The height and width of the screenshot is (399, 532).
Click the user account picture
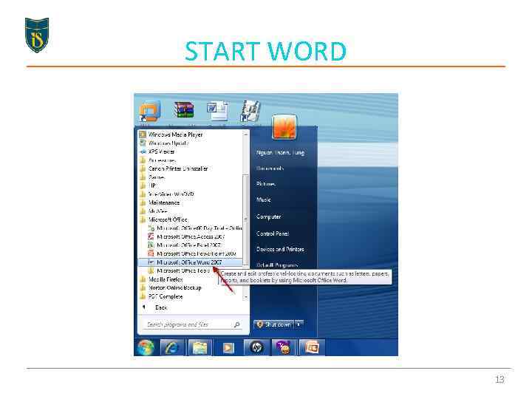pos(284,127)
